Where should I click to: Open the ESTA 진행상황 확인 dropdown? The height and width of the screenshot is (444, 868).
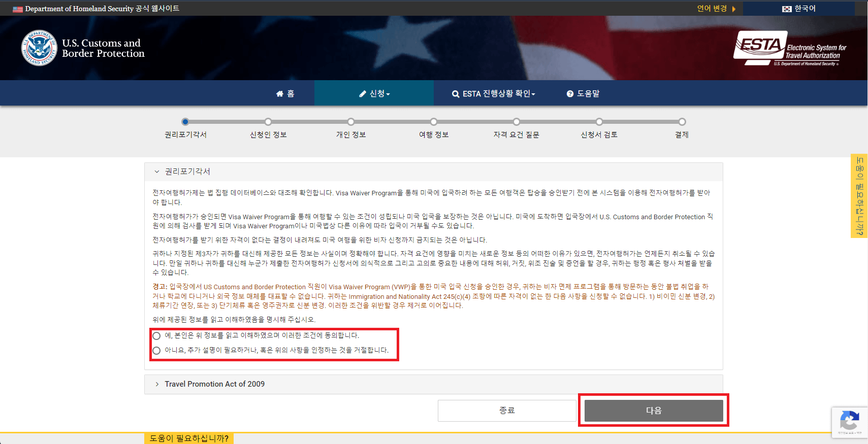[x=494, y=93]
